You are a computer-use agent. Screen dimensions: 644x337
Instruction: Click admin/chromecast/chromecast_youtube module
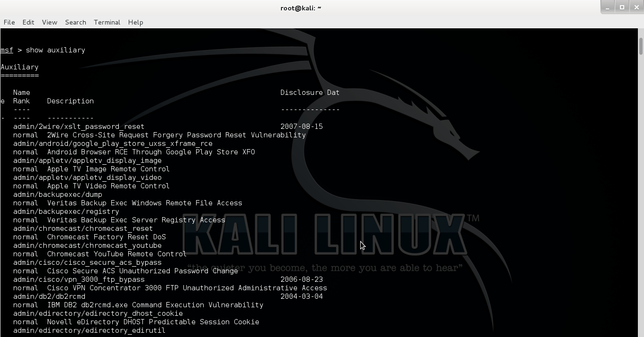click(87, 245)
